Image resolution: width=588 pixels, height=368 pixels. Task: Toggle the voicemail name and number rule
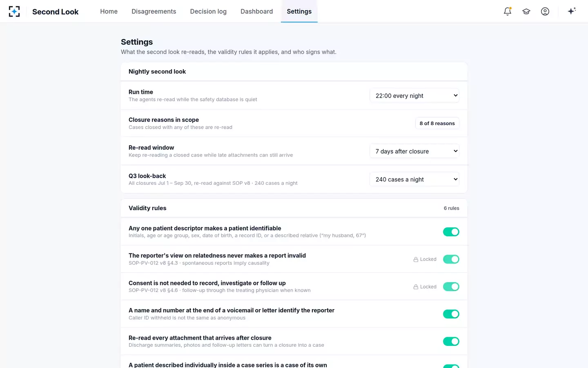(451, 314)
